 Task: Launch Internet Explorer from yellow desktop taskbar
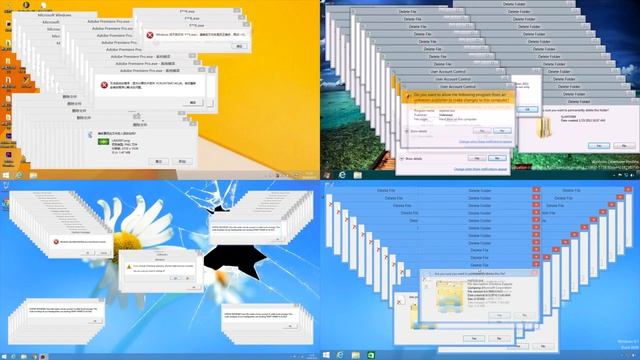(x=19, y=176)
